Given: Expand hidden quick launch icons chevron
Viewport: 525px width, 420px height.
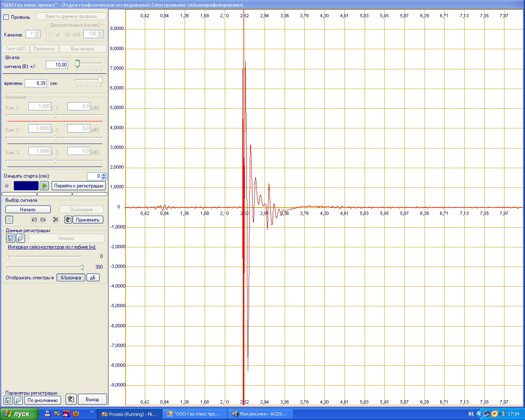Looking at the screenshot, I should click(x=92, y=412).
